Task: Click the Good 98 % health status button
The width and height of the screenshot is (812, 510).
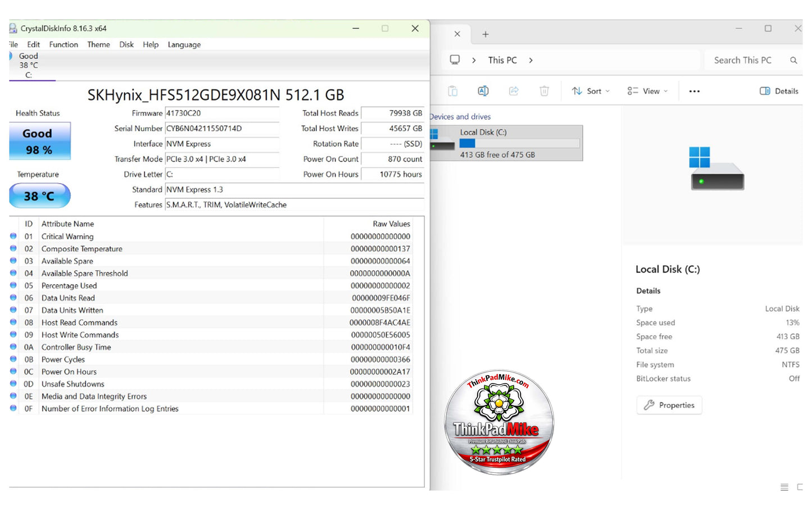Action: (x=40, y=141)
